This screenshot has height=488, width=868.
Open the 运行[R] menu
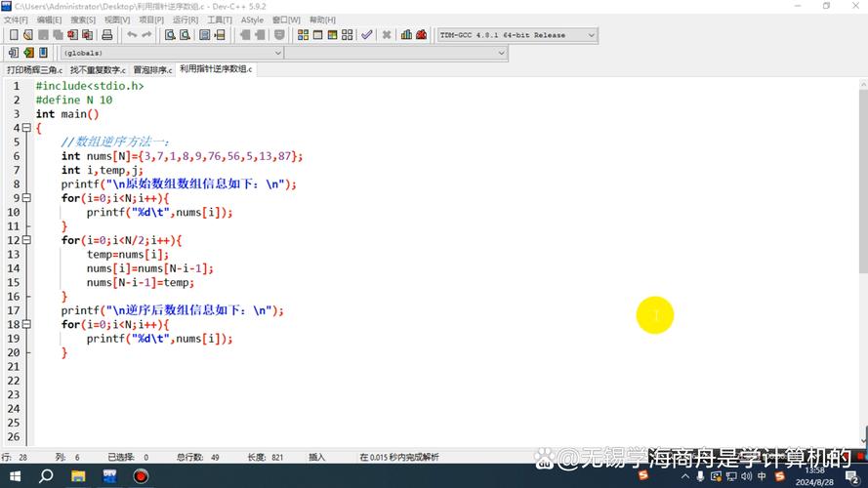[x=185, y=20]
